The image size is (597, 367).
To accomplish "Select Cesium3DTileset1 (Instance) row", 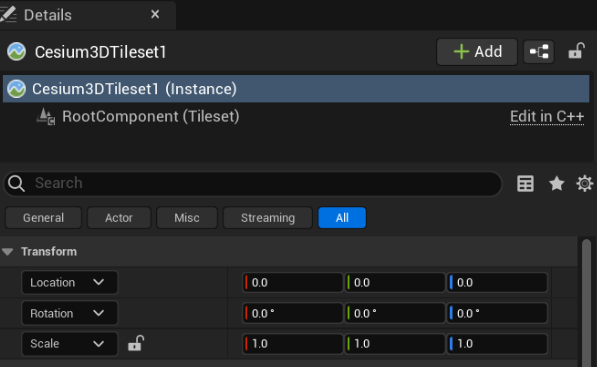I will [296, 89].
